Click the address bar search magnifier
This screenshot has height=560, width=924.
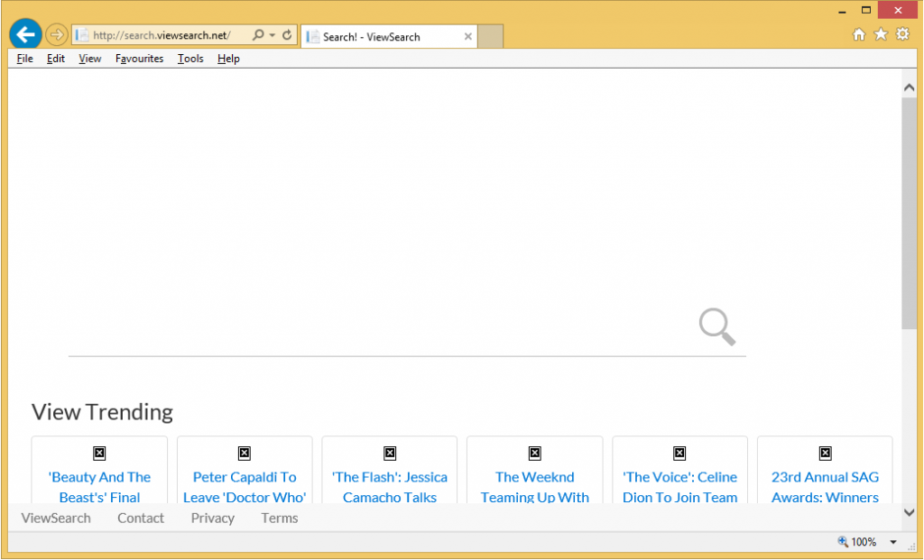pos(258,35)
